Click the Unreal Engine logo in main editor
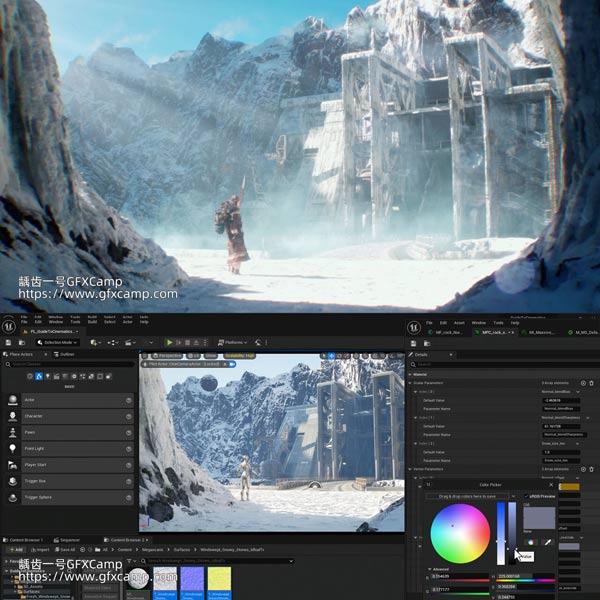 (9, 327)
